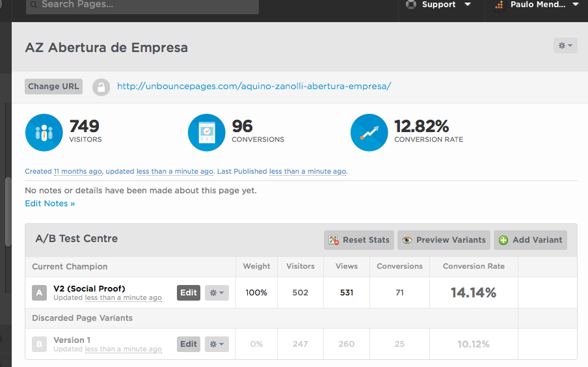Click the 531 views cell
588x367 pixels.
347,293
